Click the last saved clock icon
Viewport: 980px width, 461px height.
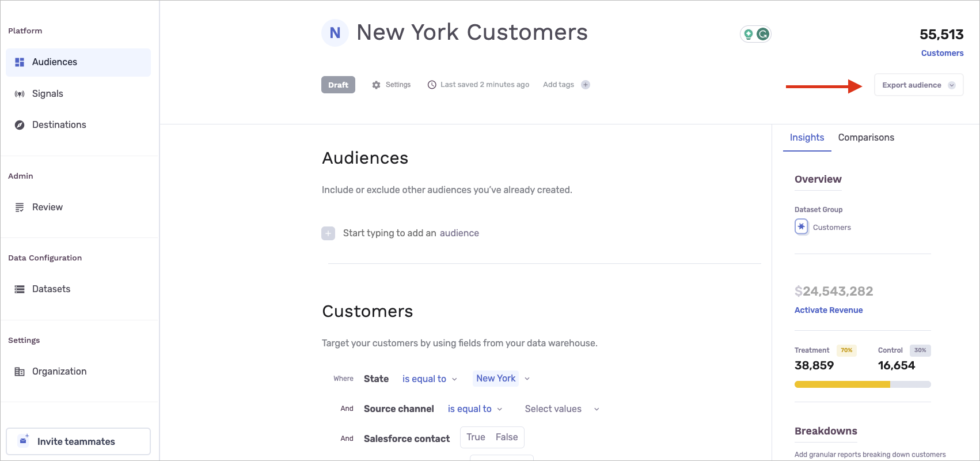(x=432, y=85)
